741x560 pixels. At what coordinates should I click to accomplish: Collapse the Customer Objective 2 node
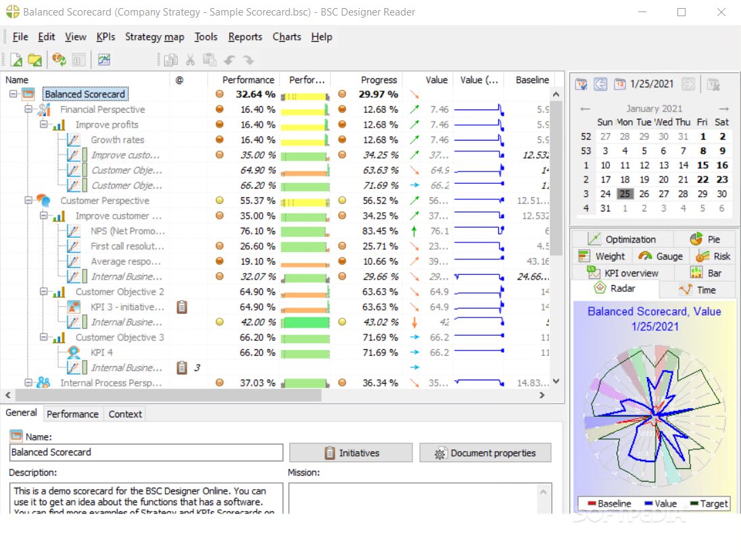pos(43,291)
